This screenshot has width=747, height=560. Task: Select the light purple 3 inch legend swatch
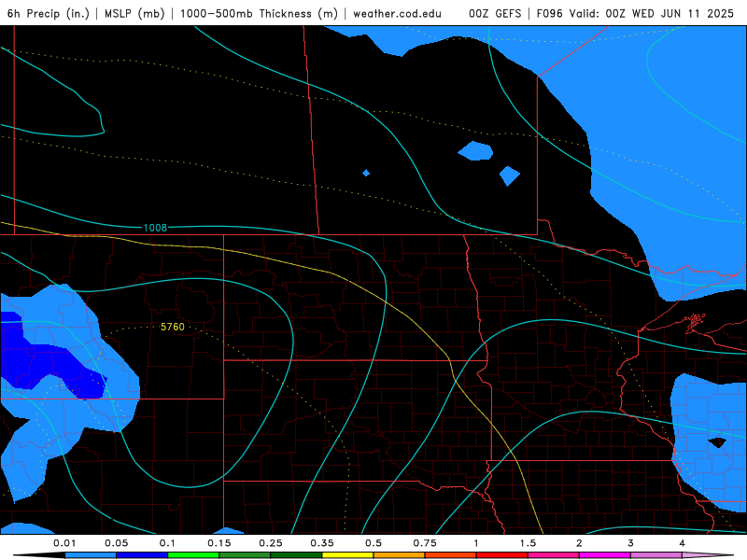tap(656, 555)
